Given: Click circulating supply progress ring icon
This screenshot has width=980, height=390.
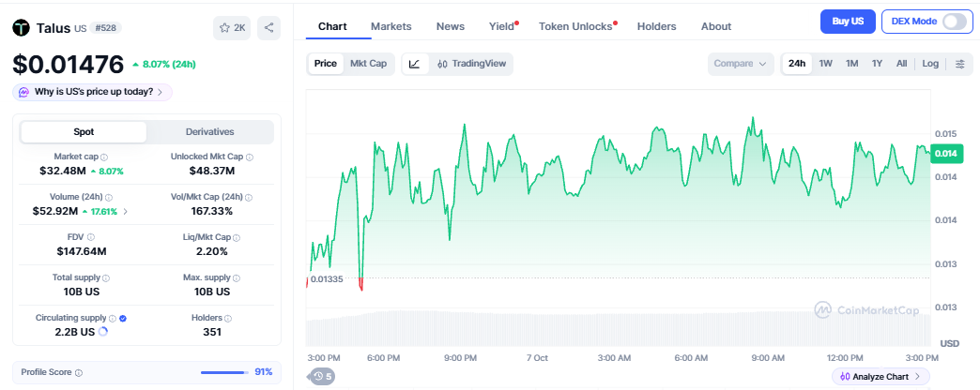Looking at the screenshot, I should (x=103, y=332).
